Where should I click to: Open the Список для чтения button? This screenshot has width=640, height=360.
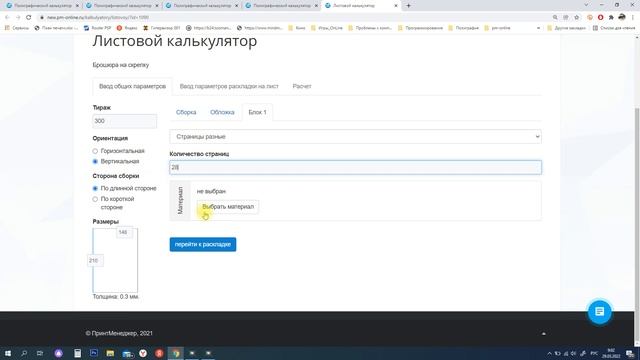(x=614, y=28)
